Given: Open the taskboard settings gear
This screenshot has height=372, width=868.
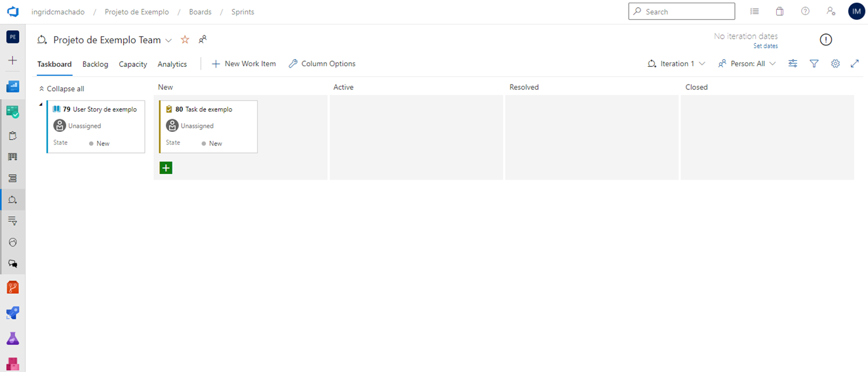Looking at the screenshot, I should click(835, 64).
